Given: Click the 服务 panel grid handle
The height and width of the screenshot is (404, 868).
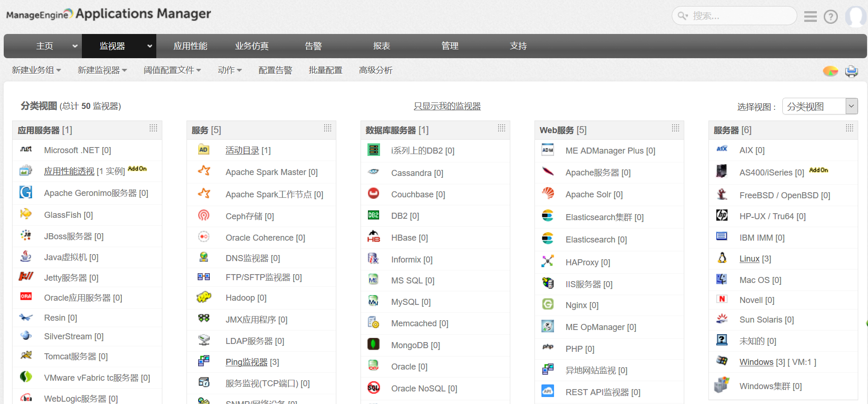Looking at the screenshot, I should tap(328, 128).
